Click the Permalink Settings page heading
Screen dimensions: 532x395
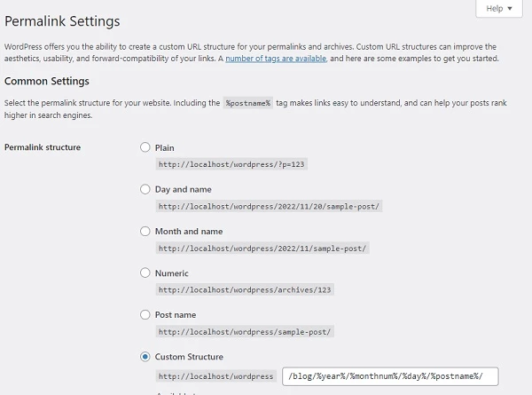coord(62,21)
